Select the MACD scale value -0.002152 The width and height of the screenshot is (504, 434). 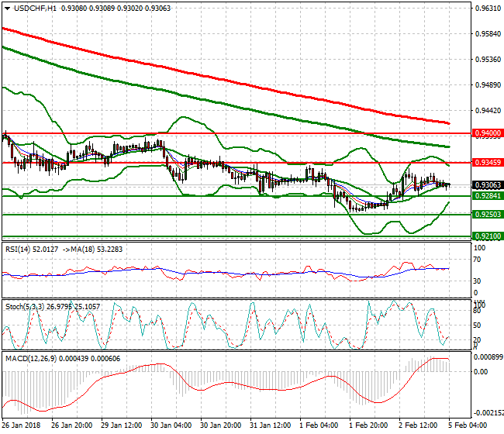tap(488, 413)
